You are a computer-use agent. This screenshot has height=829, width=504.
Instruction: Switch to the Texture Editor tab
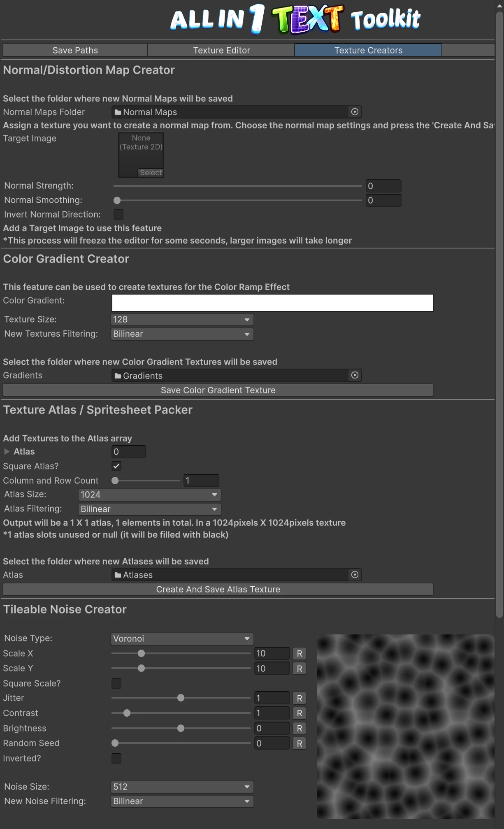(x=221, y=50)
